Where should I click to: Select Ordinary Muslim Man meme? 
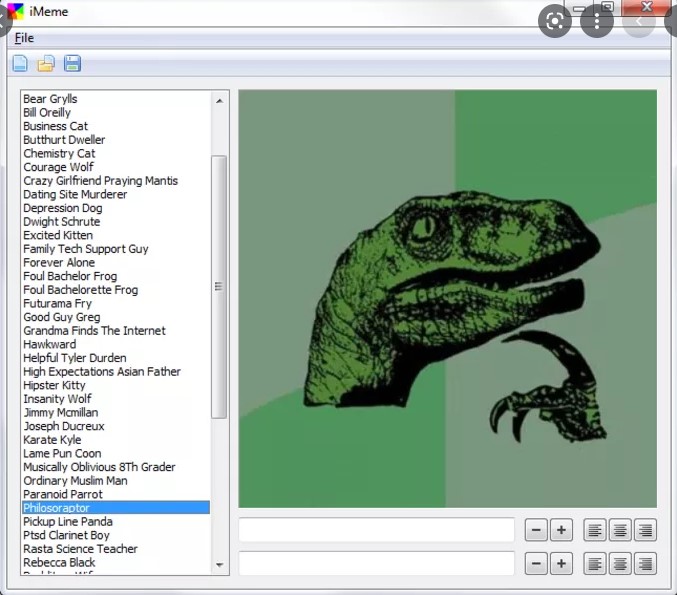(x=75, y=481)
